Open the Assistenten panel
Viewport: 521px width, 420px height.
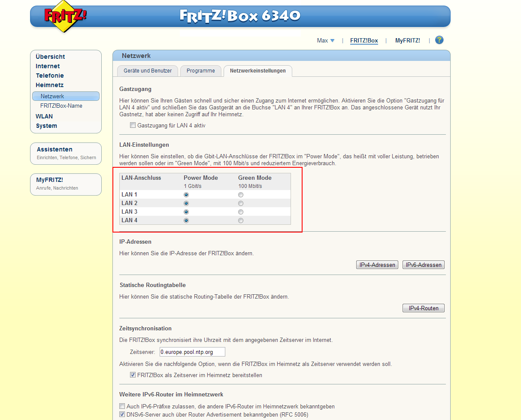[66, 153]
